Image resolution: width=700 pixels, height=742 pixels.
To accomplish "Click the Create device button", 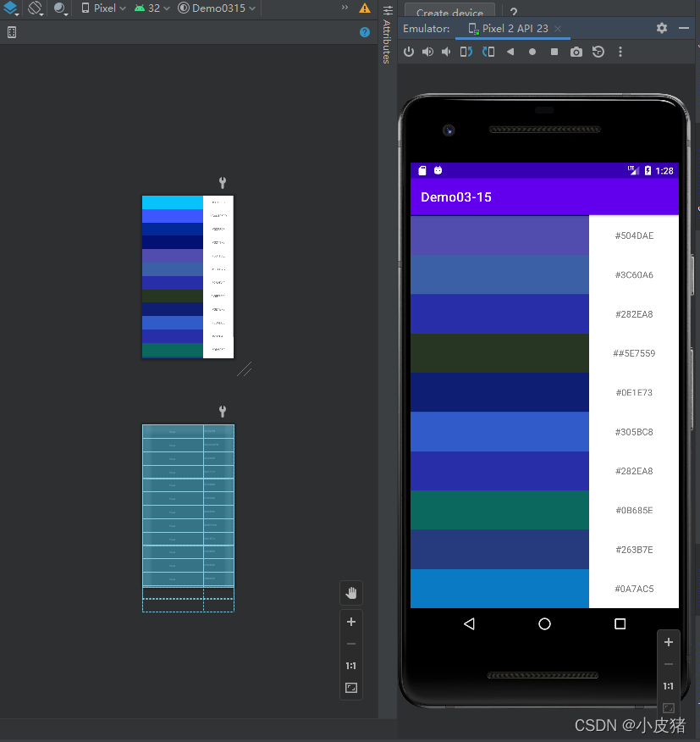I will 449,13.
